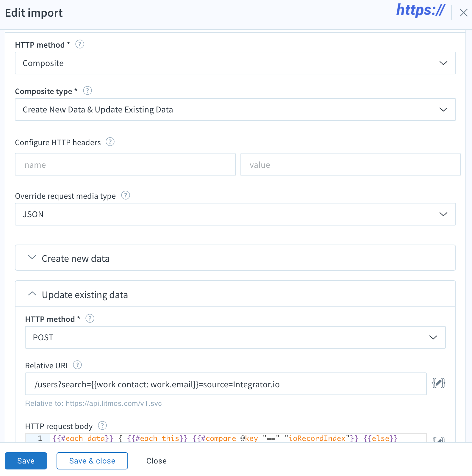This screenshot has width=472, height=476.
Task: Open the JSON media type dropdown
Action: point(235,214)
